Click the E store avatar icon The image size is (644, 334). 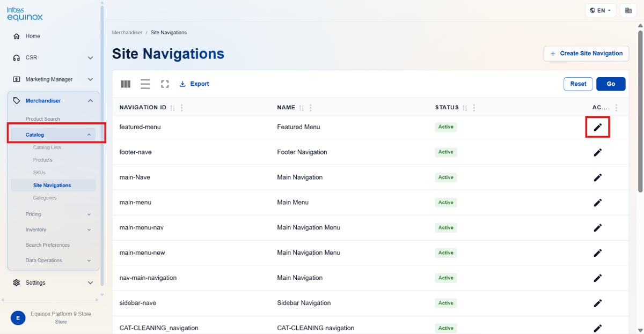tap(18, 318)
